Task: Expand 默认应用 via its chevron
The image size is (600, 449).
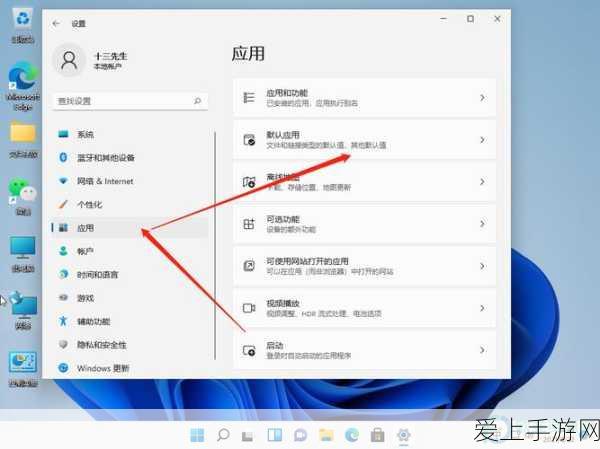Action: click(x=482, y=140)
